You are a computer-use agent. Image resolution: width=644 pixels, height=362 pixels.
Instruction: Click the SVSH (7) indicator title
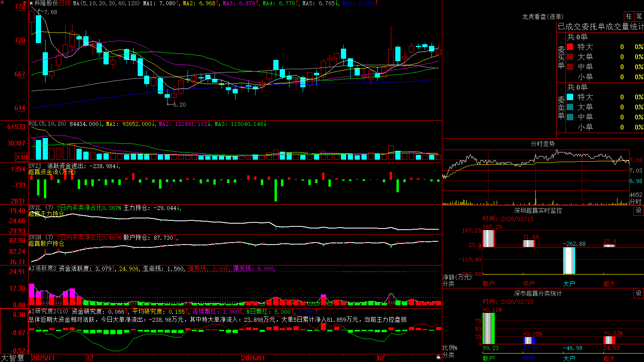(41, 238)
